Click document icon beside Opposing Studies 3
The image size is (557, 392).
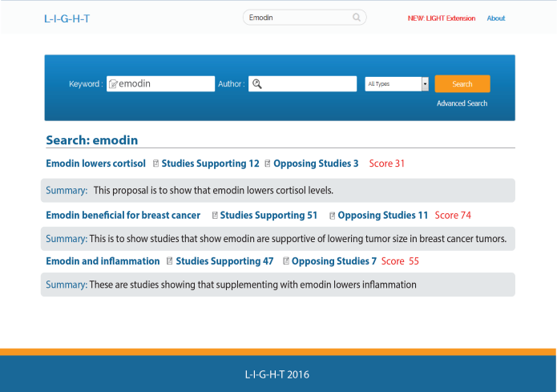(x=268, y=163)
